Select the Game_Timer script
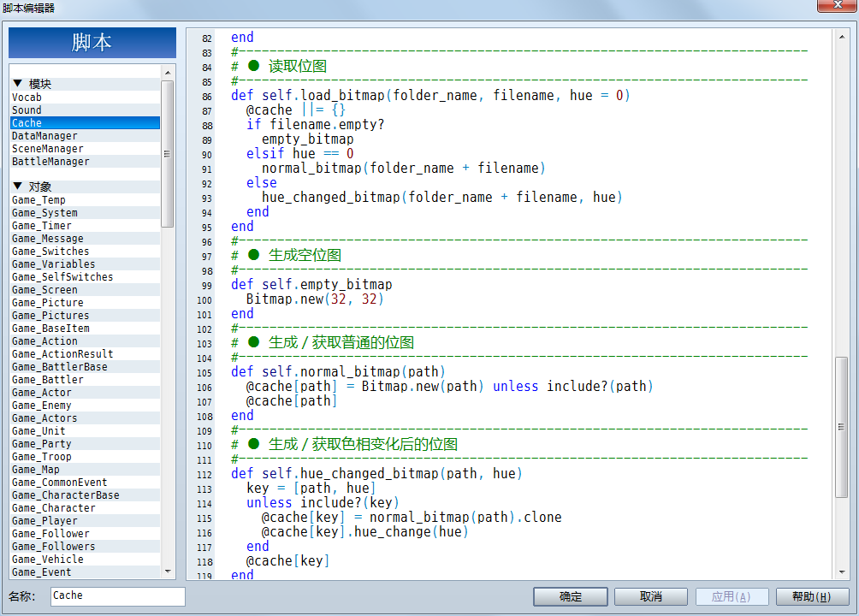Image resolution: width=859 pixels, height=616 pixels. pyautogui.click(x=85, y=226)
